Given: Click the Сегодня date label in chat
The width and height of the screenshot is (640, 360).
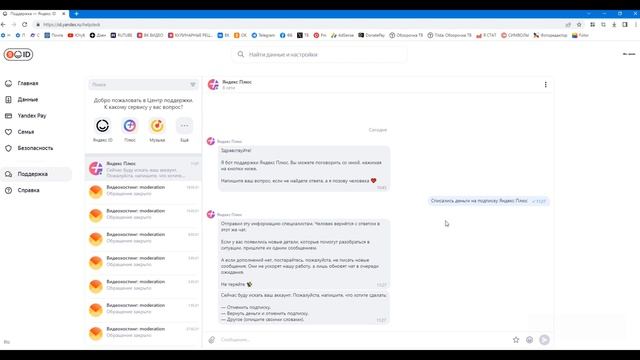Looking at the screenshot, I should pyautogui.click(x=378, y=130).
